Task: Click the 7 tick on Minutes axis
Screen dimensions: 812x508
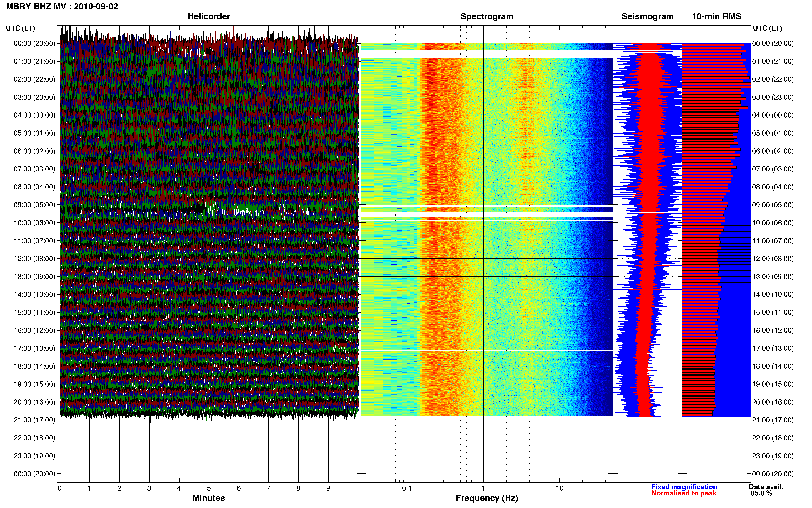Action: click(269, 488)
